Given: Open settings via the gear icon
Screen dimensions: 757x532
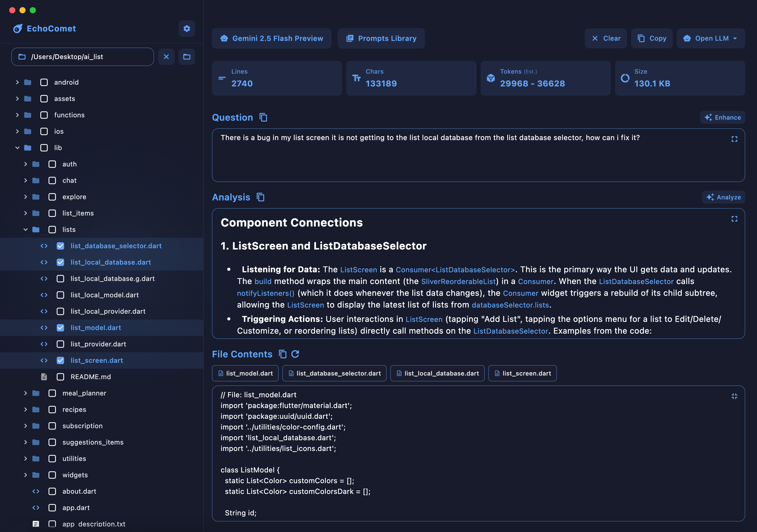Looking at the screenshot, I should [x=187, y=29].
